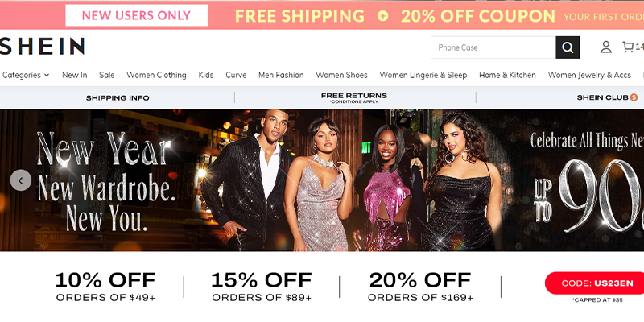
Task: Click the SHEIN logo
Action: point(42,46)
